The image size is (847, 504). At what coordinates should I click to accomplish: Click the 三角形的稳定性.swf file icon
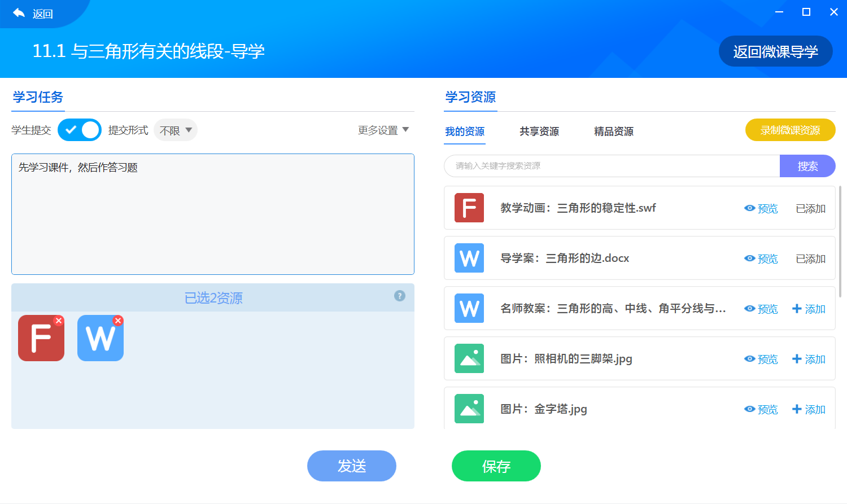(x=469, y=208)
